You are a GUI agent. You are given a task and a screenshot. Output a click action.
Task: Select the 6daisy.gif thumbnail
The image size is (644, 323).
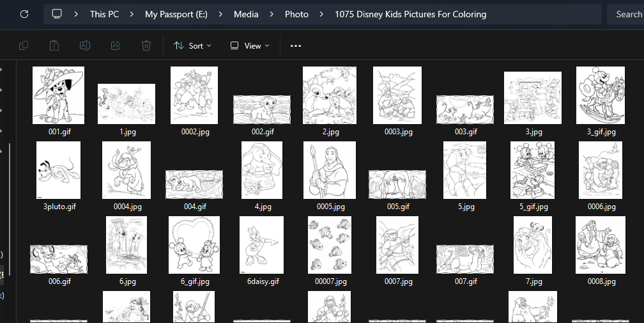pos(263,245)
